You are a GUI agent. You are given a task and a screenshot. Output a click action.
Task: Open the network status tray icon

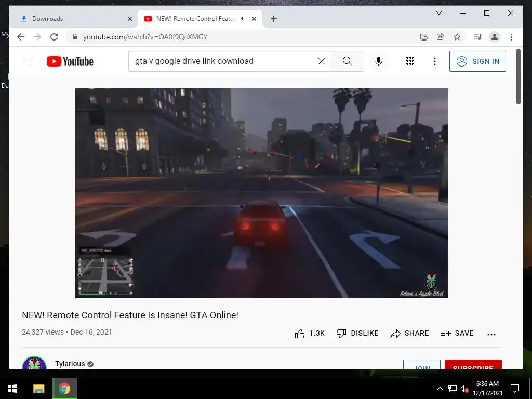pyautogui.click(x=453, y=389)
